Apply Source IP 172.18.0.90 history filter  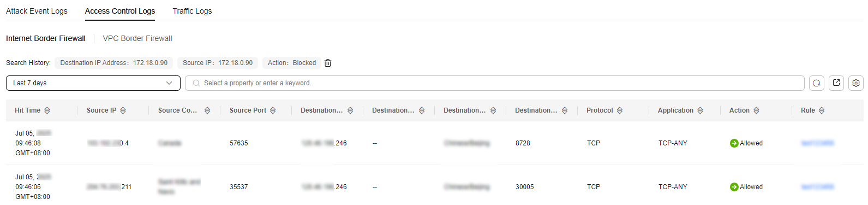point(218,63)
